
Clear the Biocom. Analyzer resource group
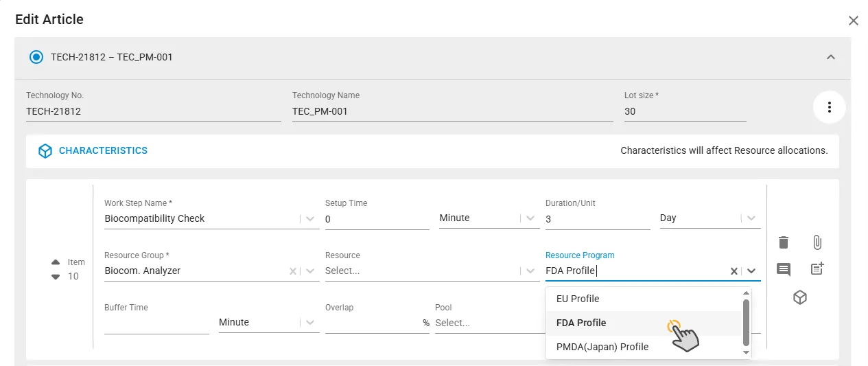tap(293, 271)
